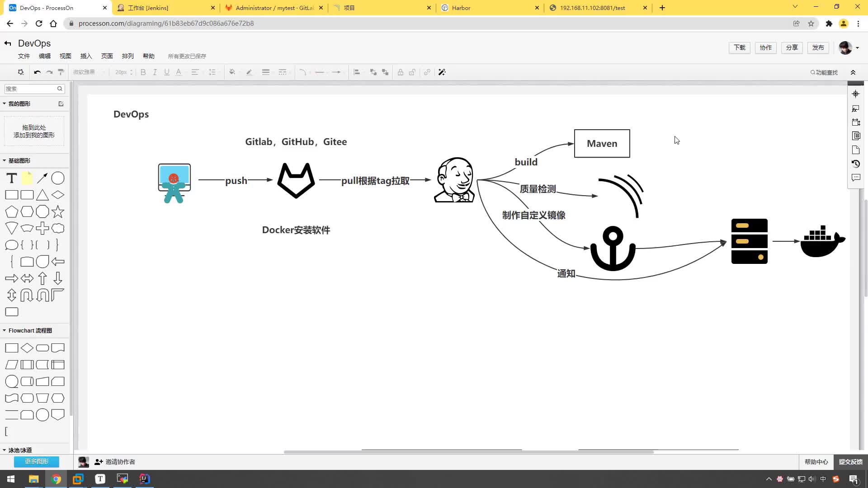Click the shape search input field
The image size is (868, 488).
[34, 89]
